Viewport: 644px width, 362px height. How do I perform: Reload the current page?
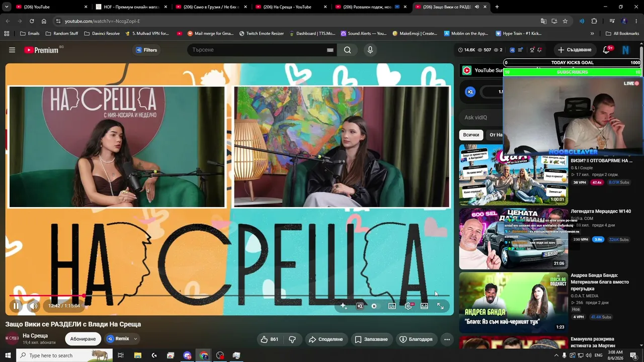32,21
